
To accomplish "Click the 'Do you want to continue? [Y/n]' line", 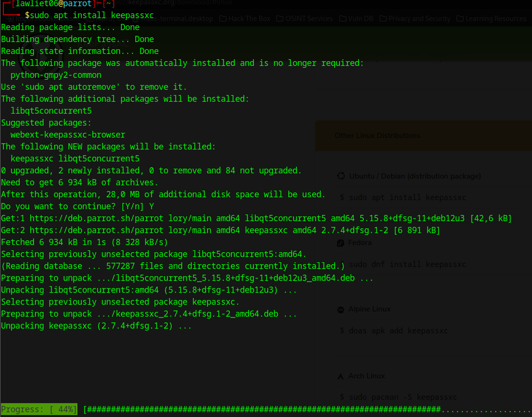I will pos(77,206).
